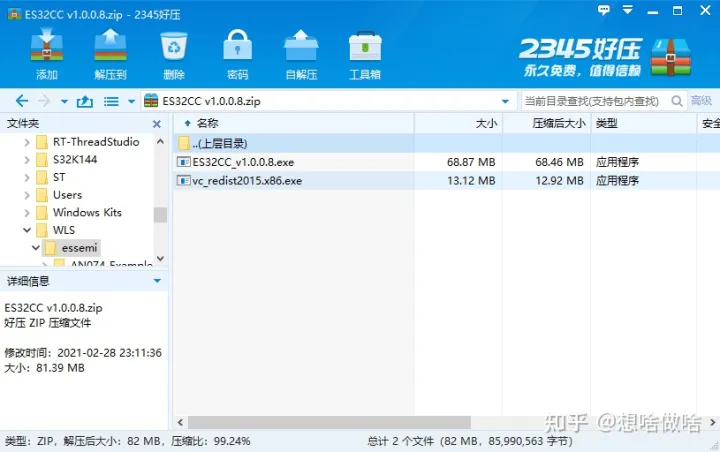Image resolution: width=720 pixels, height=452 pixels.
Task: Click the 解压到 (Extract to) toolbar icon
Action: point(110,45)
